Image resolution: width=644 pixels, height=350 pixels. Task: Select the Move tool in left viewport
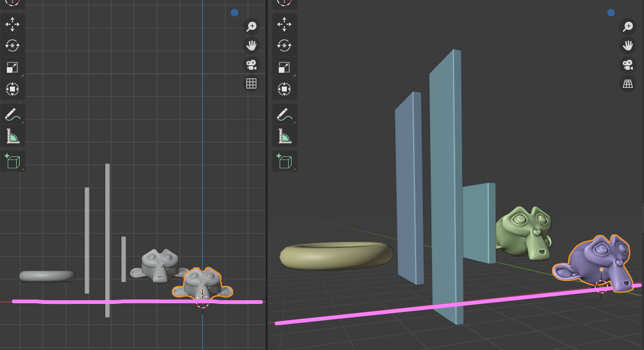[12, 24]
